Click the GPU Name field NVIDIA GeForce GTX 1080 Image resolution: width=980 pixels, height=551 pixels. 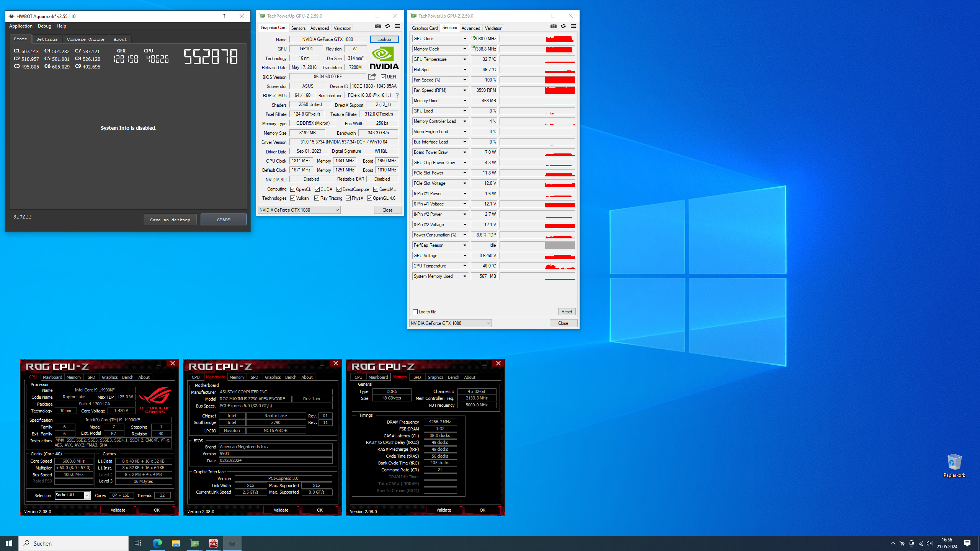(328, 39)
